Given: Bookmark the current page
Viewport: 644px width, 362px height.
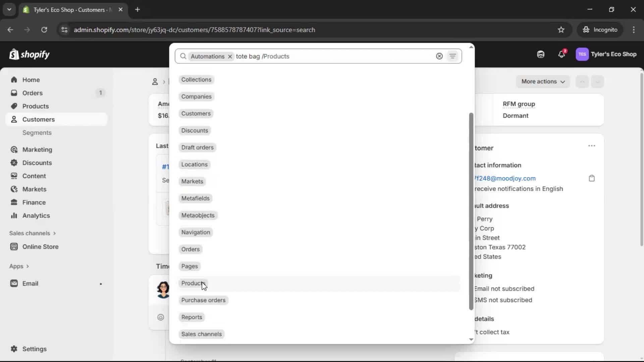Looking at the screenshot, I should pos(561,30).
